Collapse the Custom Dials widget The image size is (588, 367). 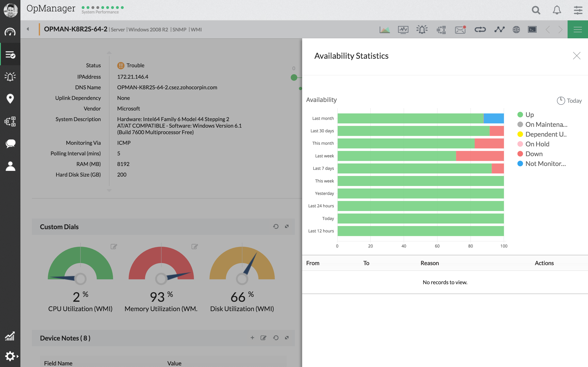pyautogui.click(x=287, y=227)
